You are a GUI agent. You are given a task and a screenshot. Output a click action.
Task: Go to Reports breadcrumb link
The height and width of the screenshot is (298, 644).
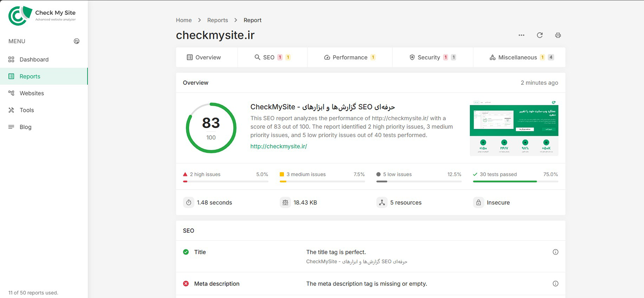click(x=218, y=20)
